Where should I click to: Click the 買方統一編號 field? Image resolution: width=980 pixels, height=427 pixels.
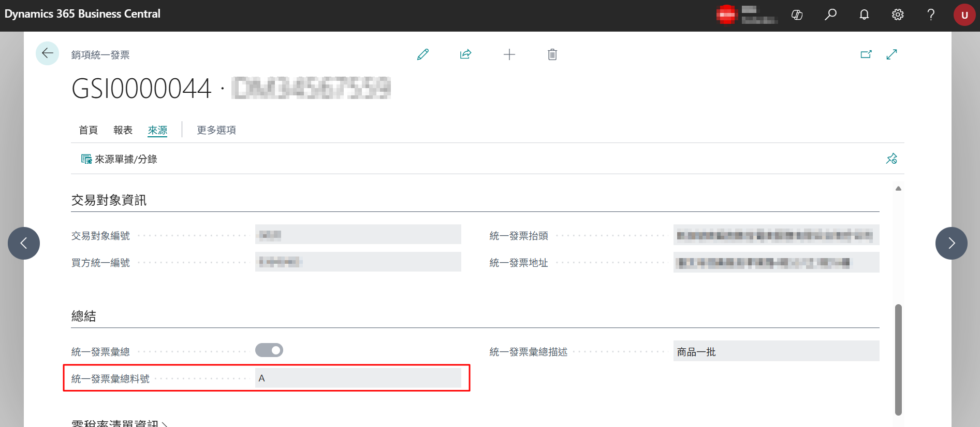(358, 262)
